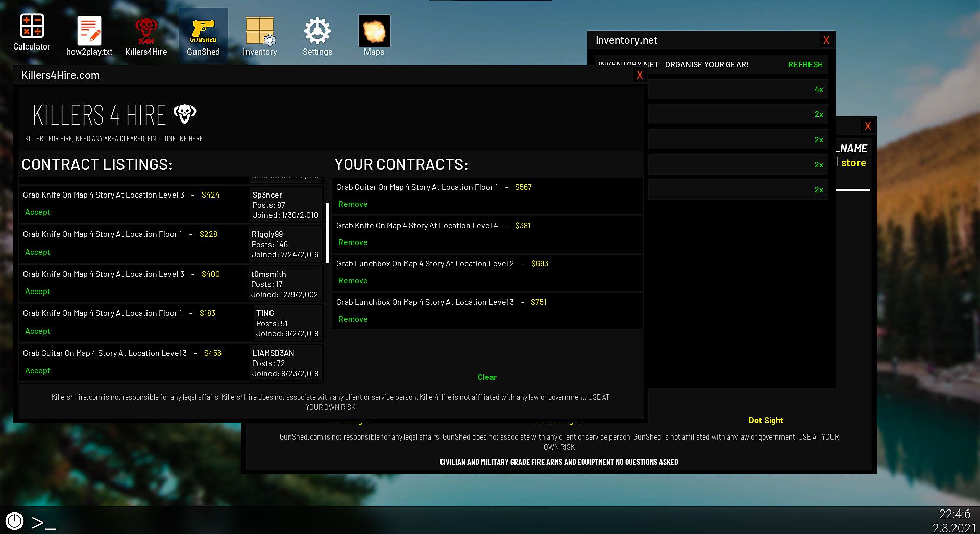Open the Inventory desktop icon
The image size is (980, 534).
(x=260, y=36)
